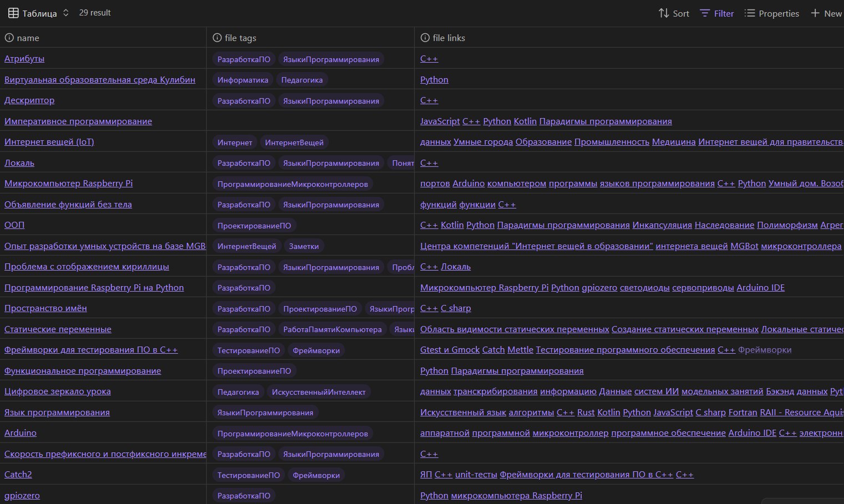Follow the Kotlin link in Императивное программирование row
The width and height of the screenshot is (844, 504).
click(525, 121)
